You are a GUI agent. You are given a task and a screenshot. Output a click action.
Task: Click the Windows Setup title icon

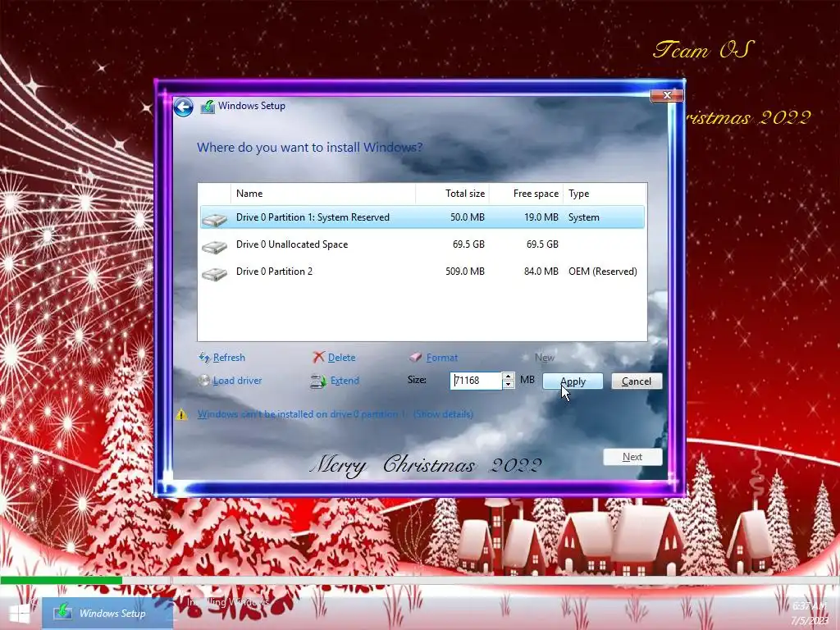tap(208, 107)
